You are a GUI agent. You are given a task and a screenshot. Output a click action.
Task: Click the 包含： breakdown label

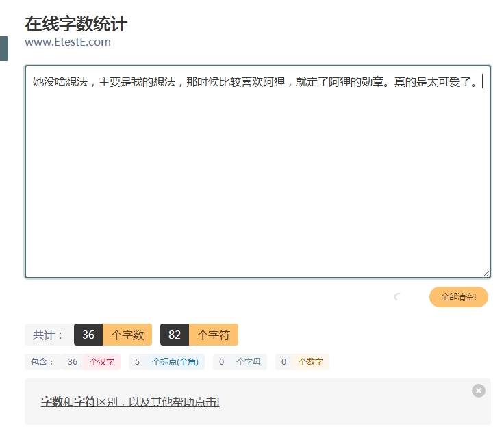click(42, 362)
